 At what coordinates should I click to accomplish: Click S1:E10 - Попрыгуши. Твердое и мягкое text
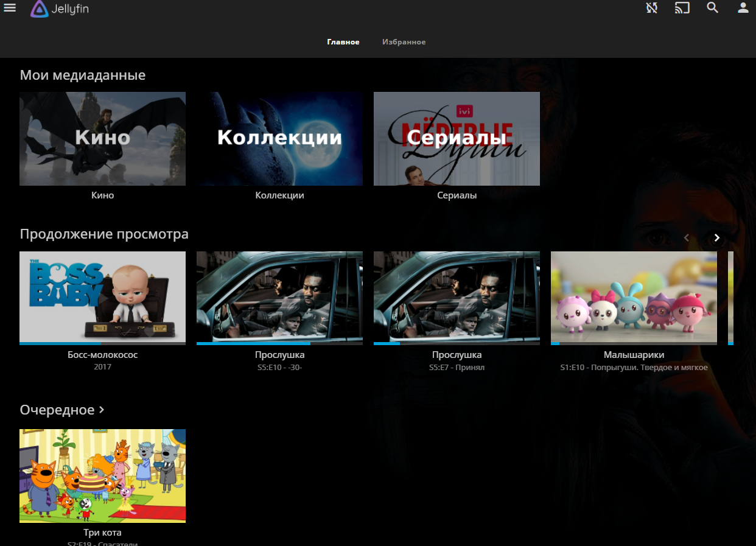click(634, 368)
